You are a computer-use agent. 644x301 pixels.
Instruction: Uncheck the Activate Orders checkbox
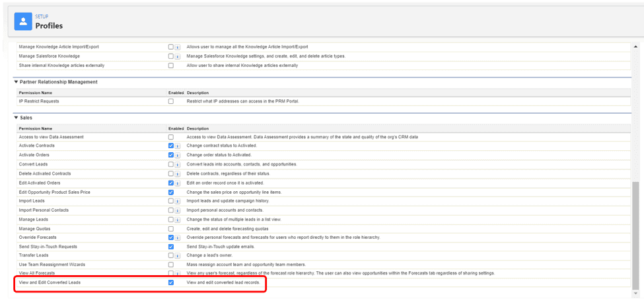click(x=171, y=155)
